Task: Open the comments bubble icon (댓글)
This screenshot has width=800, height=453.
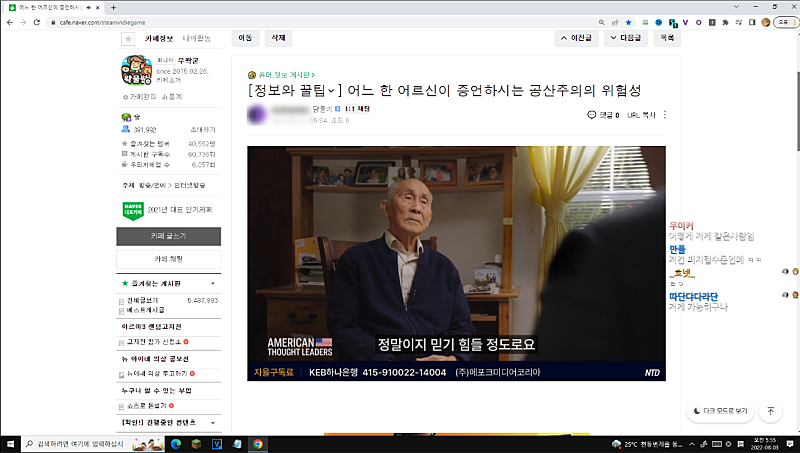Action: click(593, 115)
